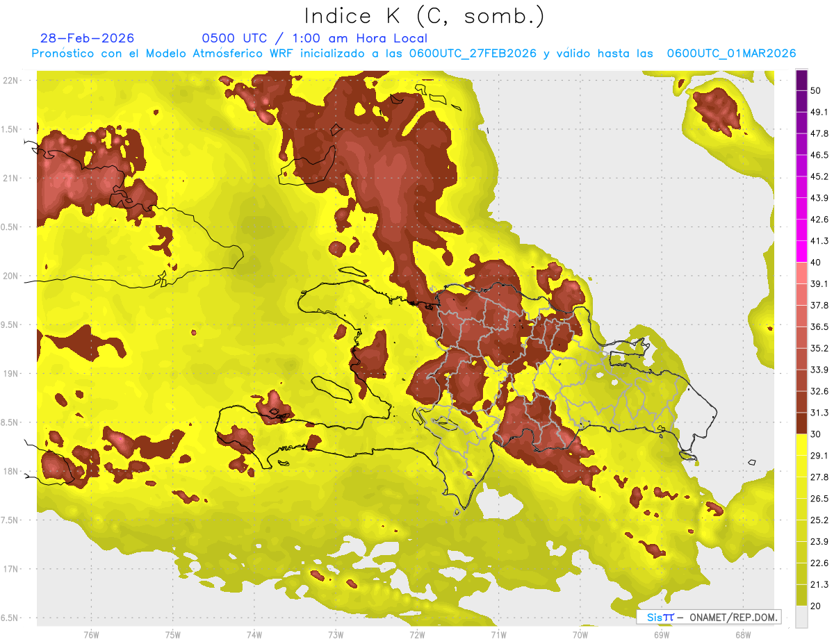834x644 pixels.
Task: Click the legend value '40'
Action: pyautogui.click(x=816, y=262)
